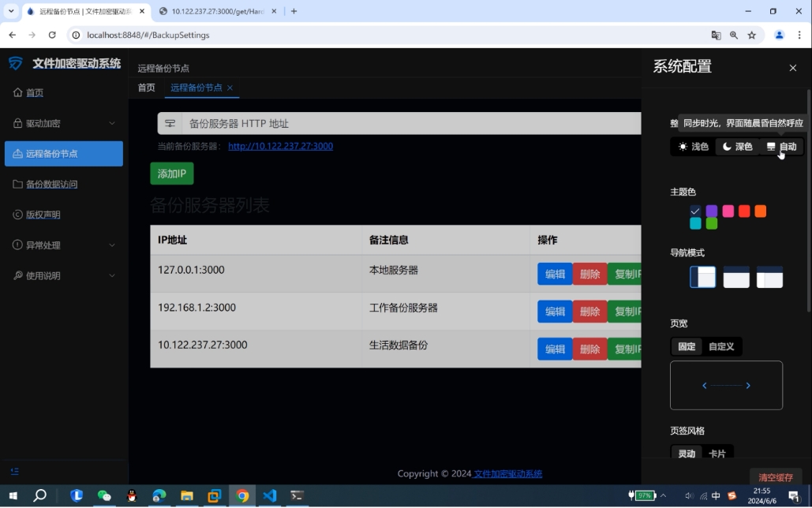
Task: Close the 系统配置 settings panel
Action: (x=793, y=68)
